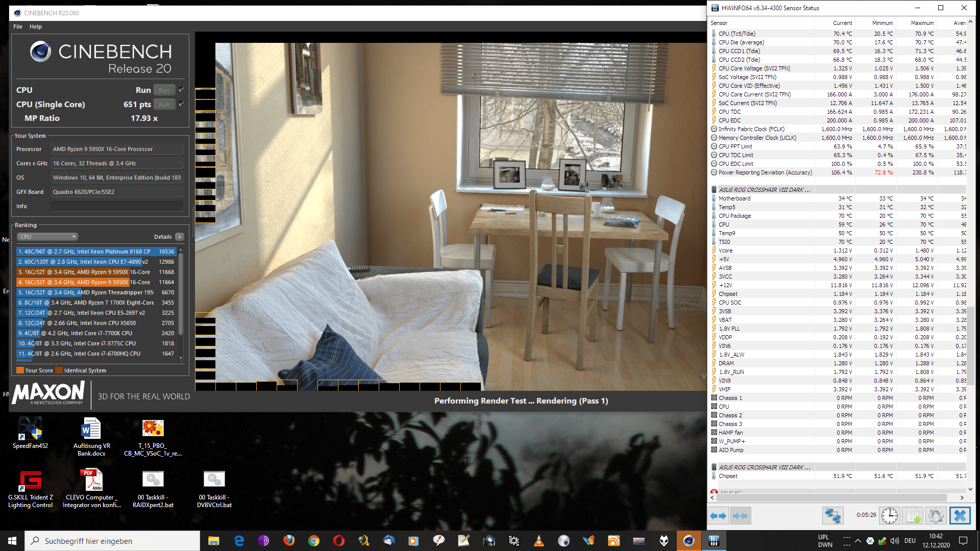Click the Info text field
The image size is (980, 551).
pyautogui.click(x=117, y=206)
